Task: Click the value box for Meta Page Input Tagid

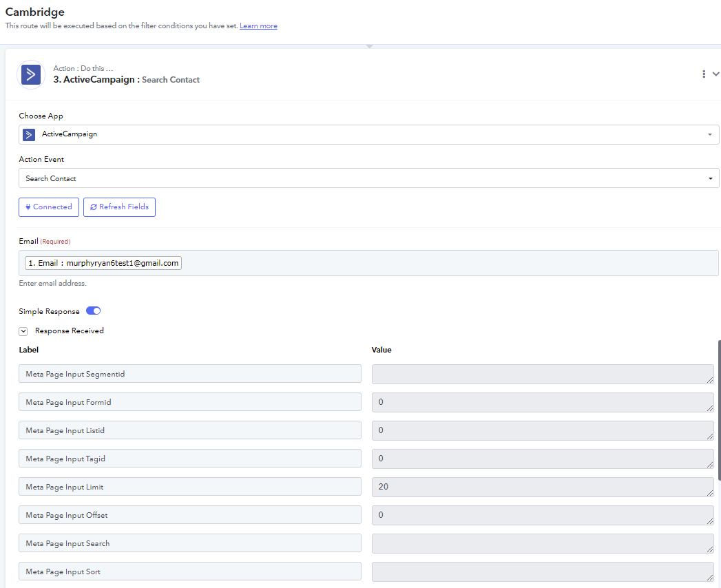Action: point(543,459)
